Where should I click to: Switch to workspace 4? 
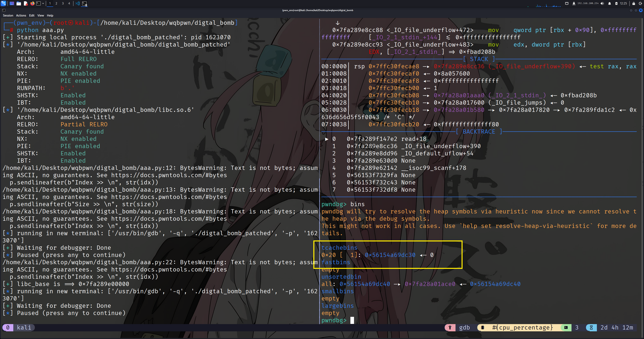coord(69,3)
